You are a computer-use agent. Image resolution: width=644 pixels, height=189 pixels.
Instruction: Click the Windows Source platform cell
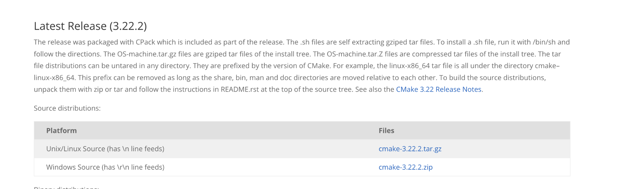[x=105, y=167]
